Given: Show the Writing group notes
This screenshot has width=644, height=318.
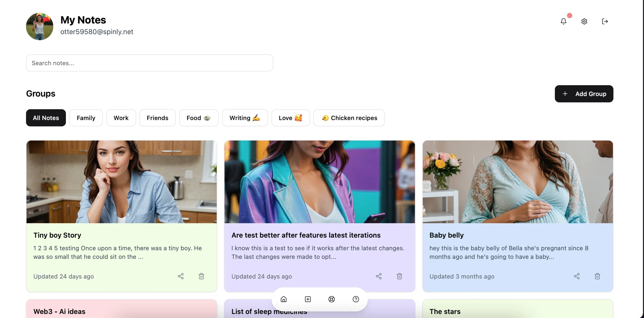Looking at the screenshot, I should 245,118.
